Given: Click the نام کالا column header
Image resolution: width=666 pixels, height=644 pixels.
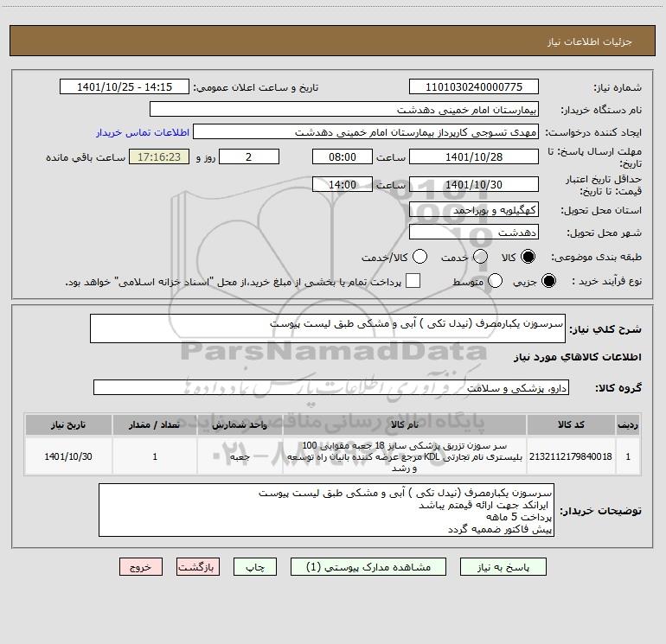Looking at the screenshot, I should click(405, 424).
